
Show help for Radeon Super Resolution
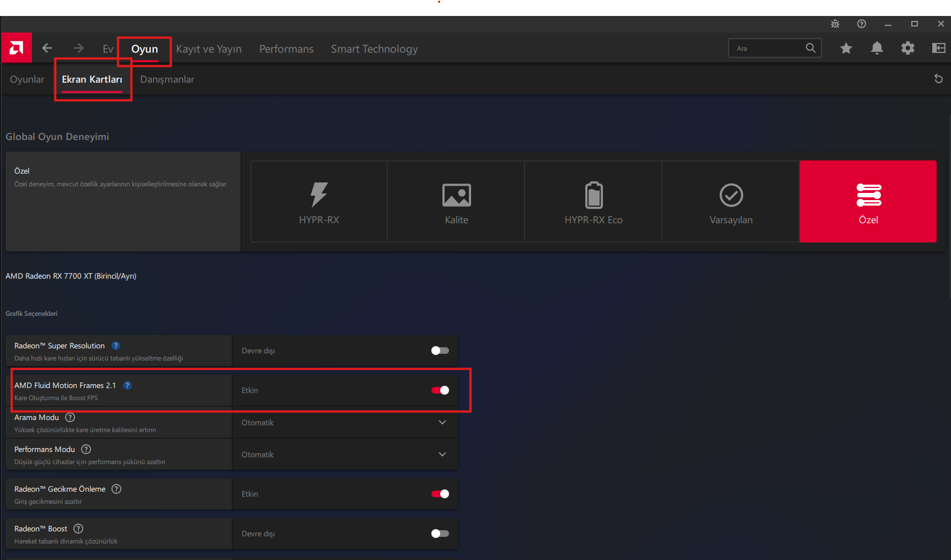coord(116,346)
